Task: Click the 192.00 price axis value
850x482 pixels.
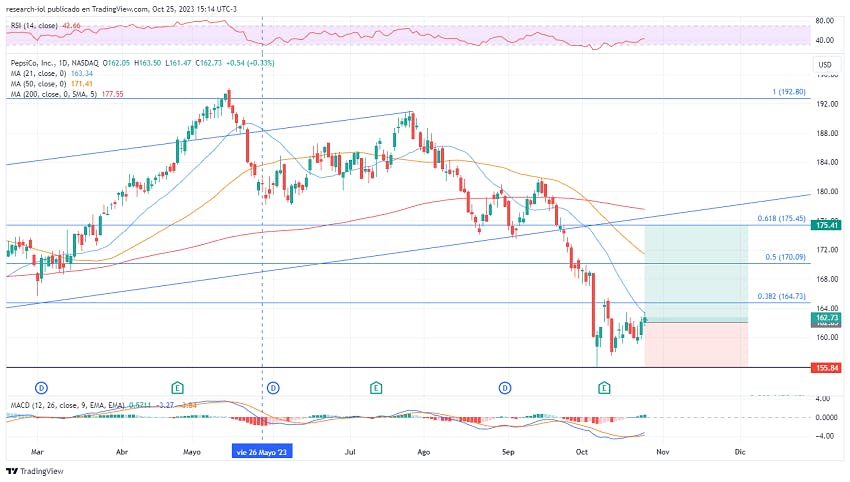Action: 827,104
